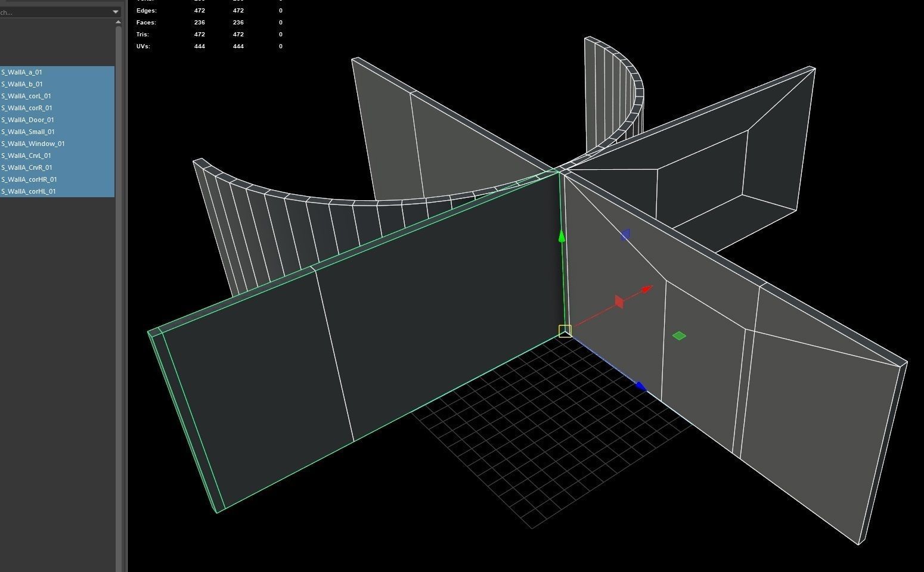The image size is (924, 572).
Task: Click the blue Z-axis move arrow handle
Action: click(641, 387)
